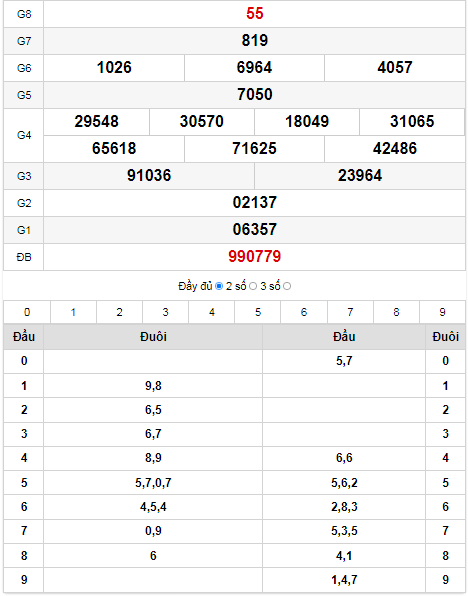Click digit filter 9 in number row

pos(442,312)
